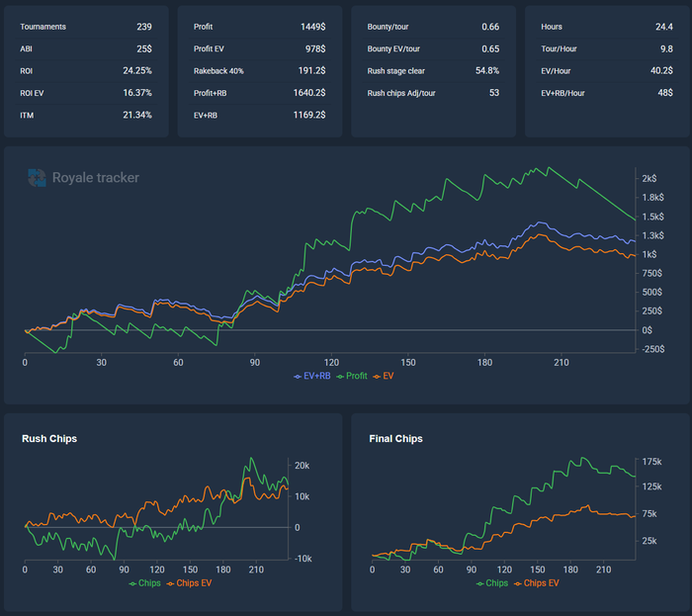Click the Rush Chips chart title
The image size is (692, 616).
coord(49,439)
